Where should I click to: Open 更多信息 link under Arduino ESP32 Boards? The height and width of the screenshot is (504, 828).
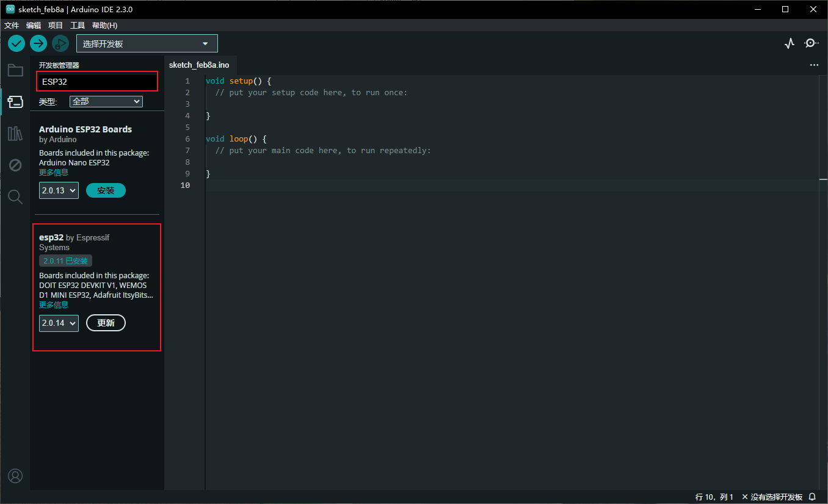pos(54,173)
